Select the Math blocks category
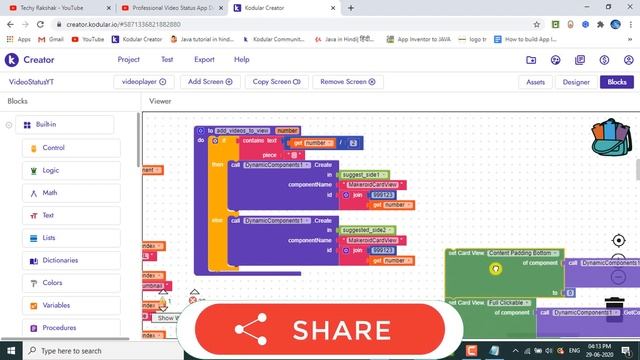 click(71, 193)
